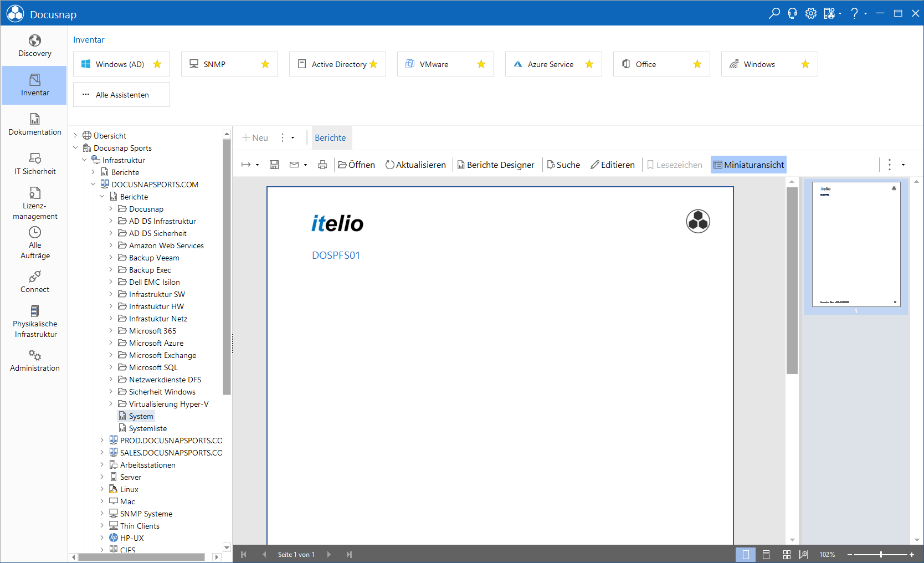Select the Berichte tab
This screenshot has height=563, width=924.
pyautogui.click(x=330, y=138)
